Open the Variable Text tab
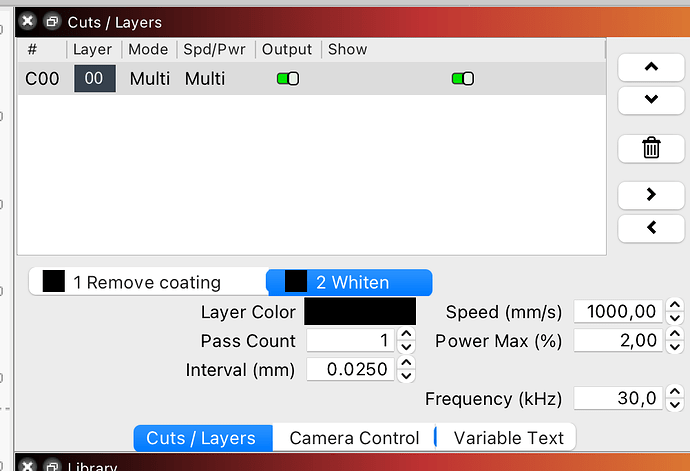 tap(508, 438)
